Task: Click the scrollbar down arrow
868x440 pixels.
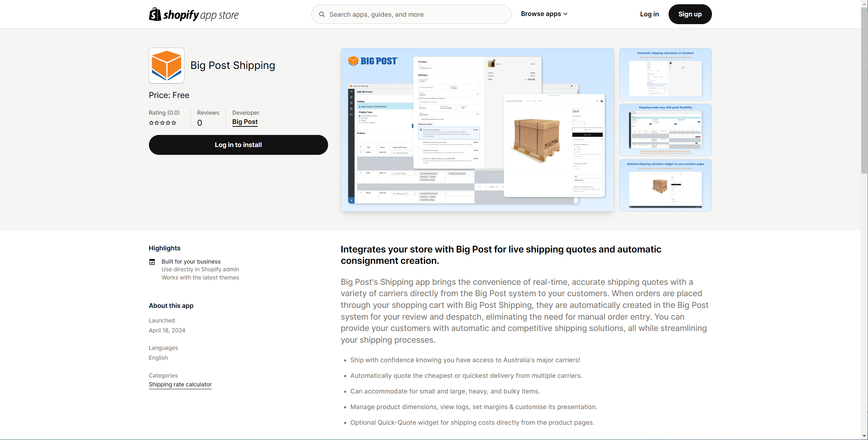Action: pos(864,436)
